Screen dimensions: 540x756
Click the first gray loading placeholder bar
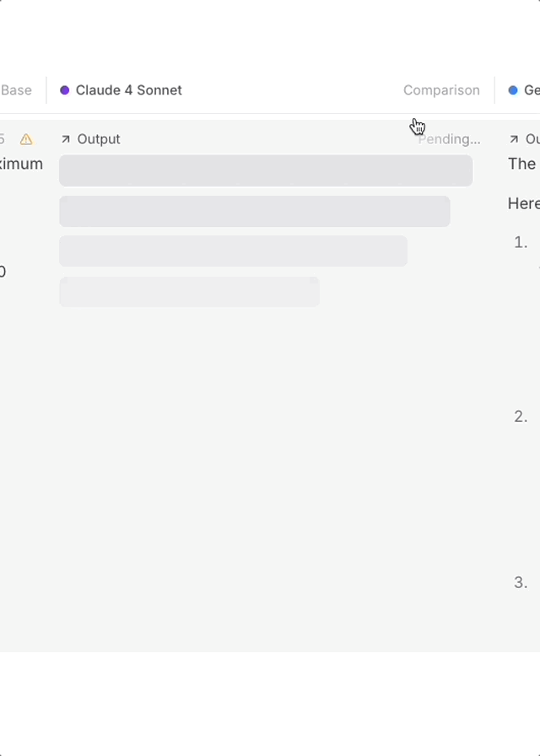pyautogui.click(x=266, y=170)
